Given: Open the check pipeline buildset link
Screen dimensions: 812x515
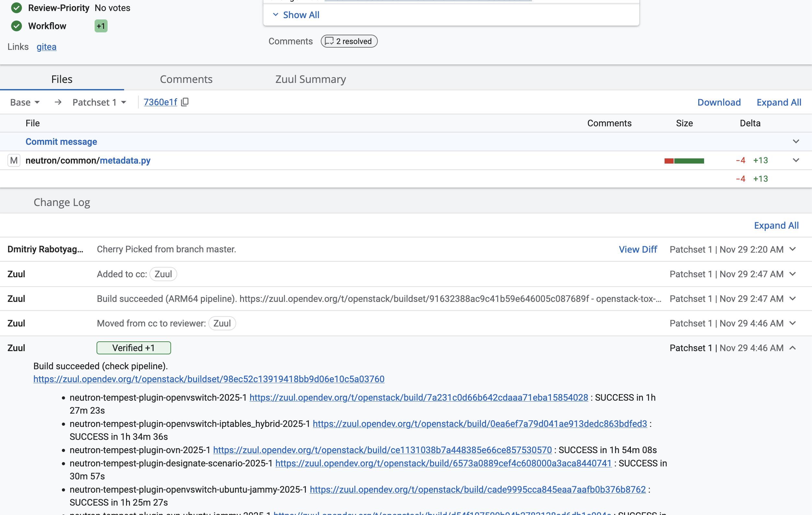Looking at the screenshot, I should pos(209,379).
